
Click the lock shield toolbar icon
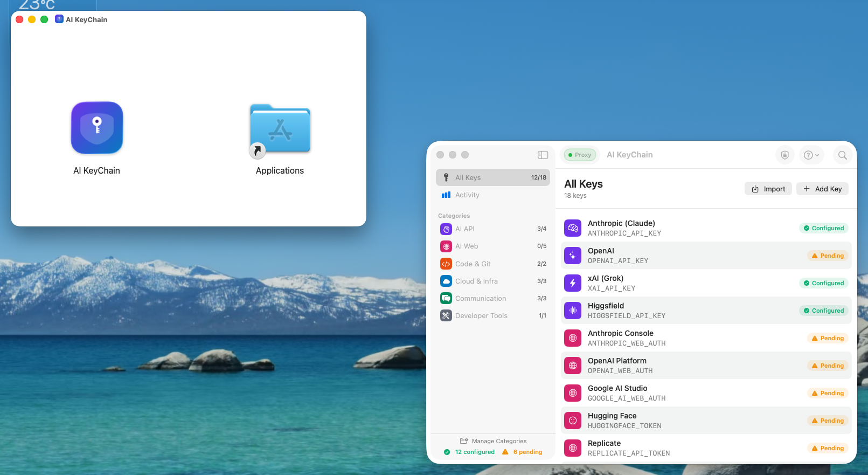coord(785,155)
